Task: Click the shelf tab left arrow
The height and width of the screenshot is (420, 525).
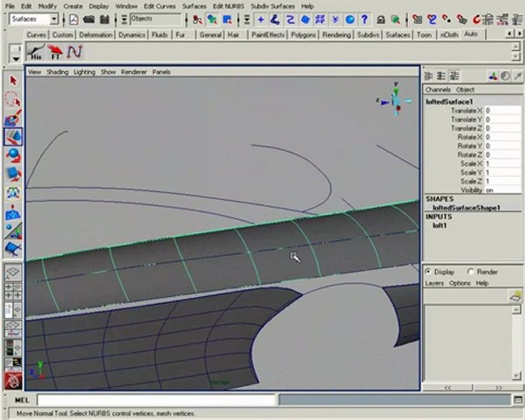Action: [510, 33]
